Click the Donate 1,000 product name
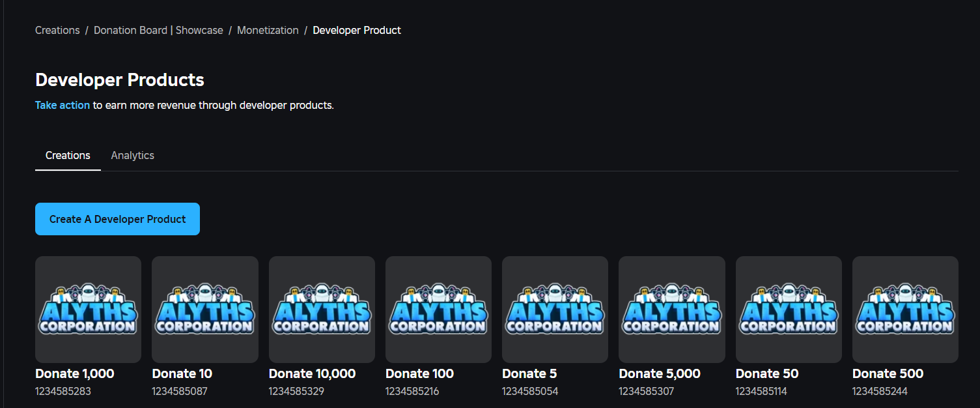 [74, 373]
